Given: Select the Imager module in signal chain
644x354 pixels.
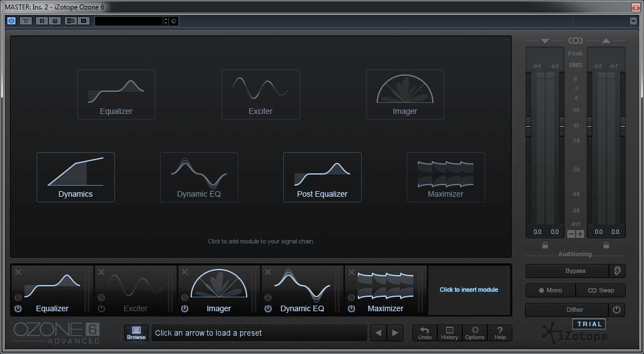Looking at the screenshot, I should click(219, 290).
